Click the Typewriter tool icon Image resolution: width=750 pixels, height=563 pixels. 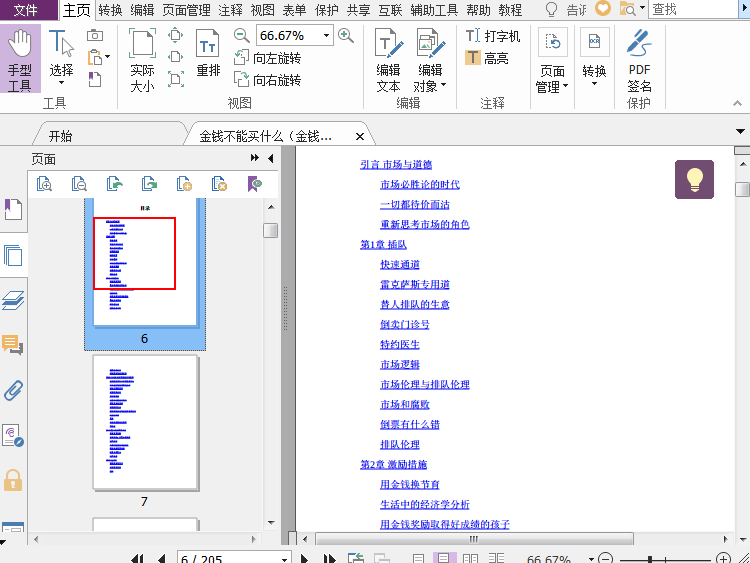(474, 36)
